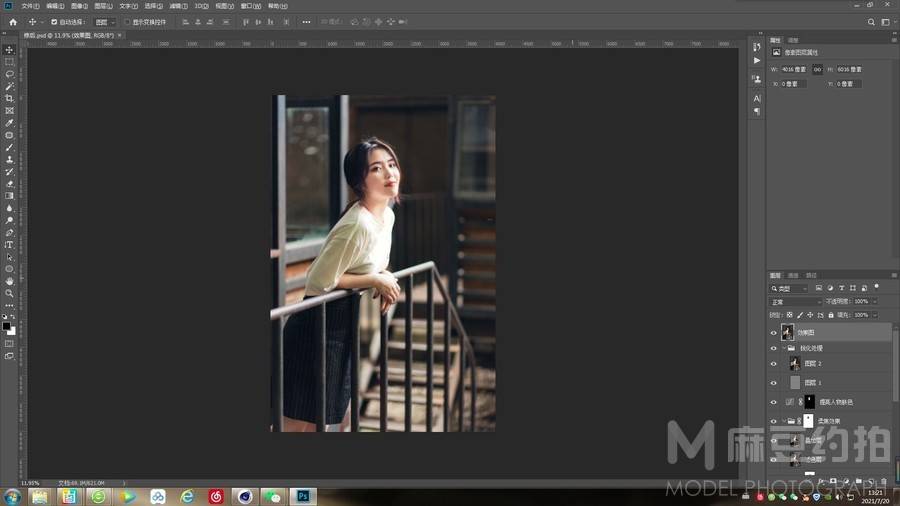Select the Horizontal Type tool

pos(9,245)
